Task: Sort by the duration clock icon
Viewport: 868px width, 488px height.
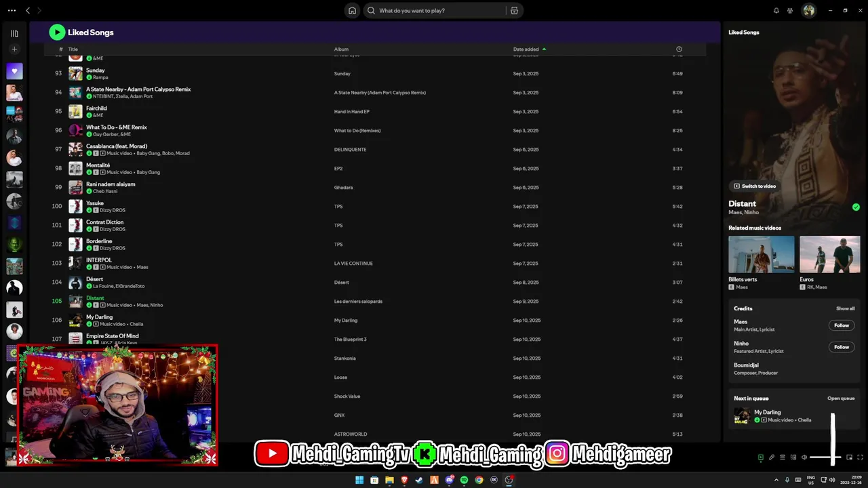Action: [x=679, y=49]
